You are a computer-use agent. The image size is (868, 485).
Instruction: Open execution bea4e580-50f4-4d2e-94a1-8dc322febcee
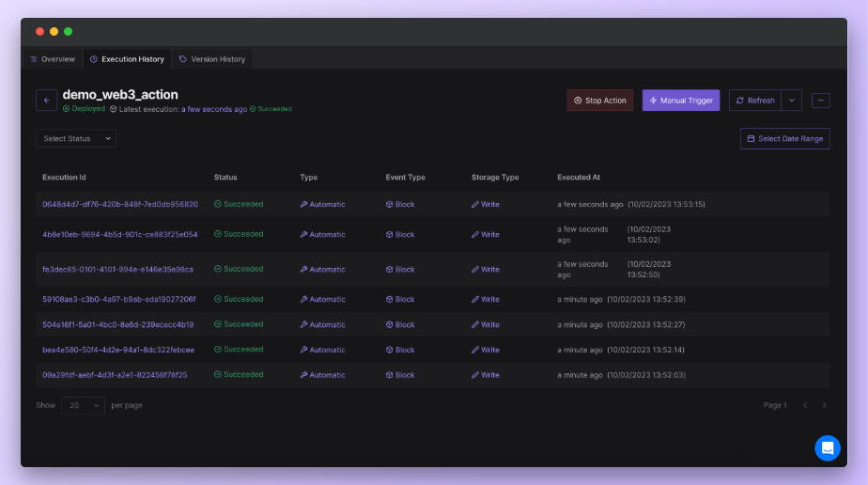118,350
